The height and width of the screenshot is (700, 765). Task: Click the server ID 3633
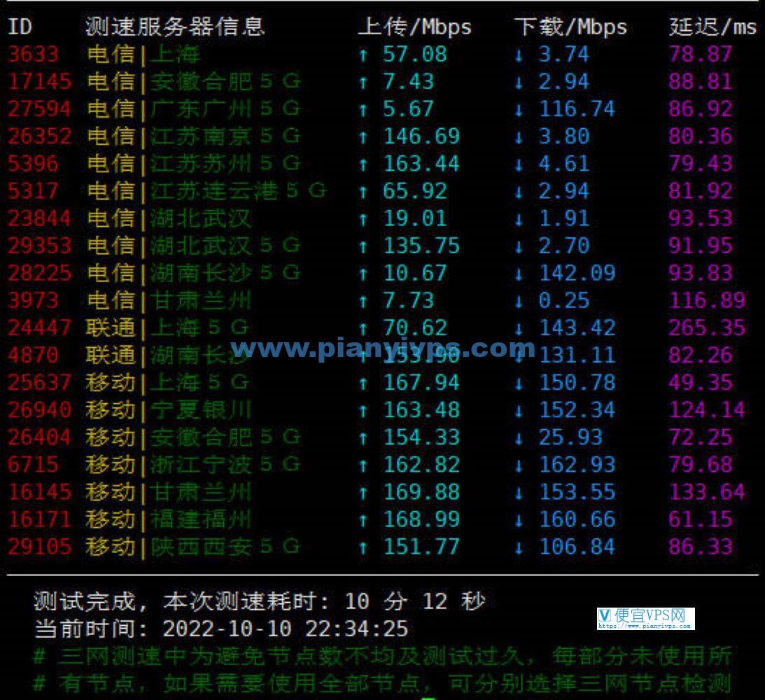[33, 54]
